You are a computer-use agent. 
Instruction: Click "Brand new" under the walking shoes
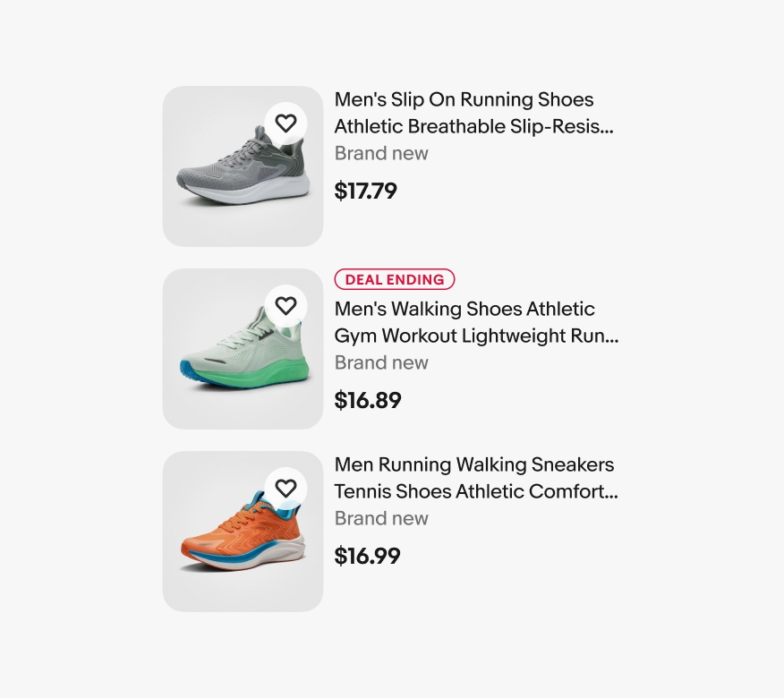pyautogui.click(x=381, y=362)
